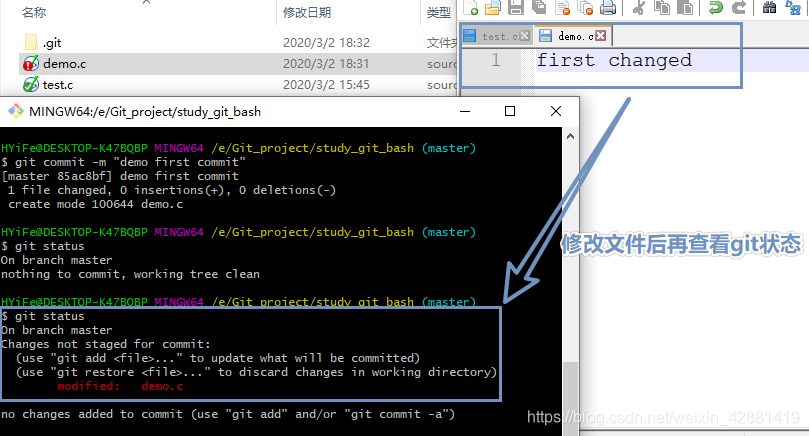Click the Git Bash logo in title bar
This screenshot has height=436, width=809.
pyautogui.click(x=15, y=111)
